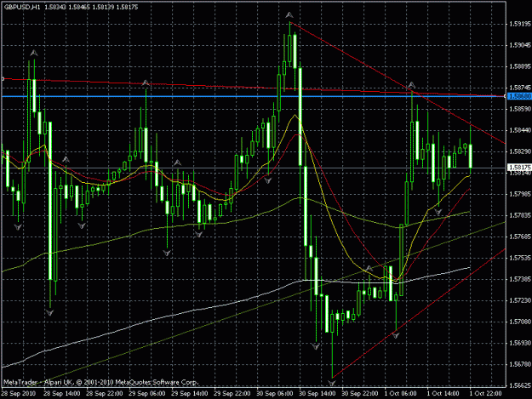Click the GBPUSD,H1 chart title text
This screenshot has width=532, height=399.
pyautogui.click(x=22, y=7)
